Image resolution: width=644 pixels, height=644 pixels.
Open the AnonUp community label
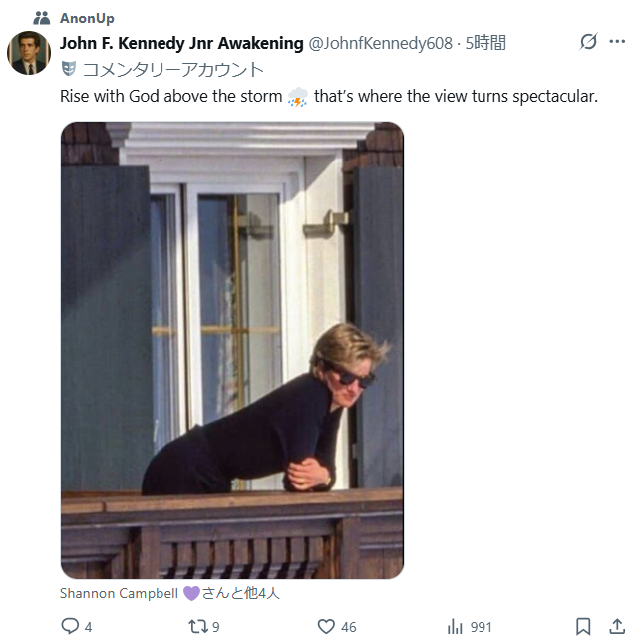click(87, 18)
